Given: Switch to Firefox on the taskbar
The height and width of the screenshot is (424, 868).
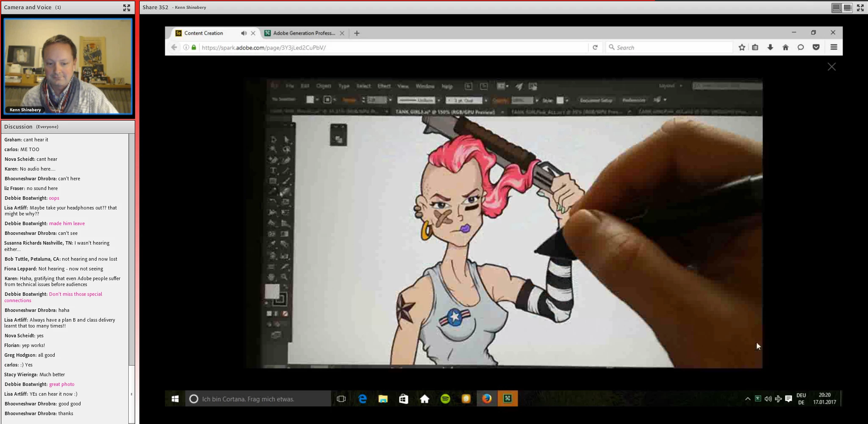Looking at the screenshot, I should [x=487, y=399].
